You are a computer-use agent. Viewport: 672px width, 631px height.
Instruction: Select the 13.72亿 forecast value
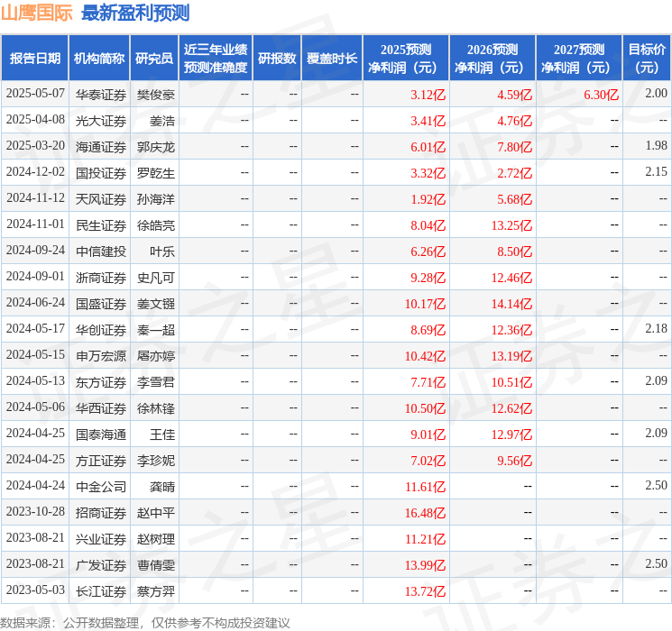(x=425, y=591)
